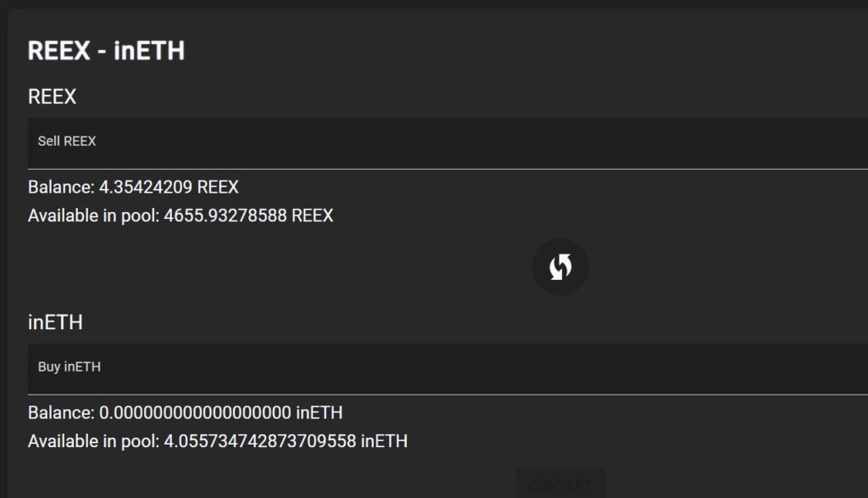This screenshot has height=498, width=868.
Task: Click the REEX section label
Action: pyautogui.click(x=52, y=97)
